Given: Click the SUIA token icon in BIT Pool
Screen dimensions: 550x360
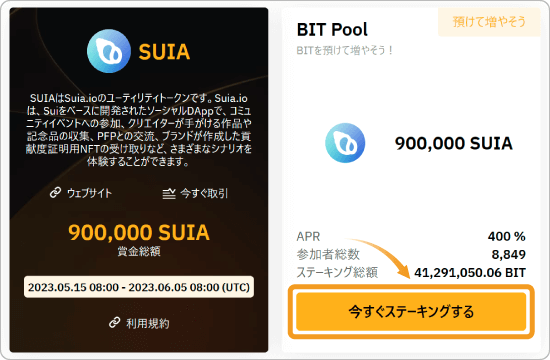Looking at the screenshot, I should click(x=345, y=143).
